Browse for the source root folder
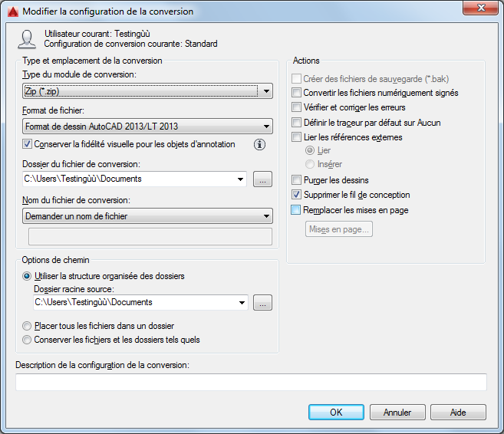 tap(262, 303)
